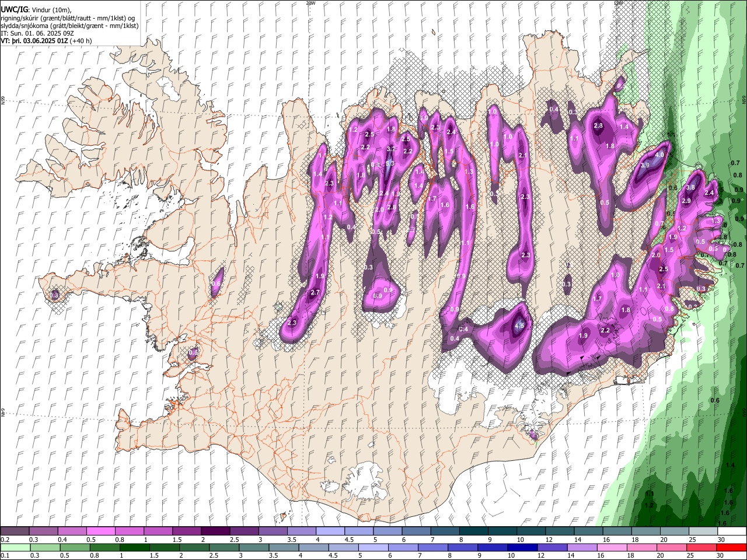Viewport: 747px width, 560px height.
Task: Click the royal blue 9 rain legend swatch
Action: click(493, 548)
